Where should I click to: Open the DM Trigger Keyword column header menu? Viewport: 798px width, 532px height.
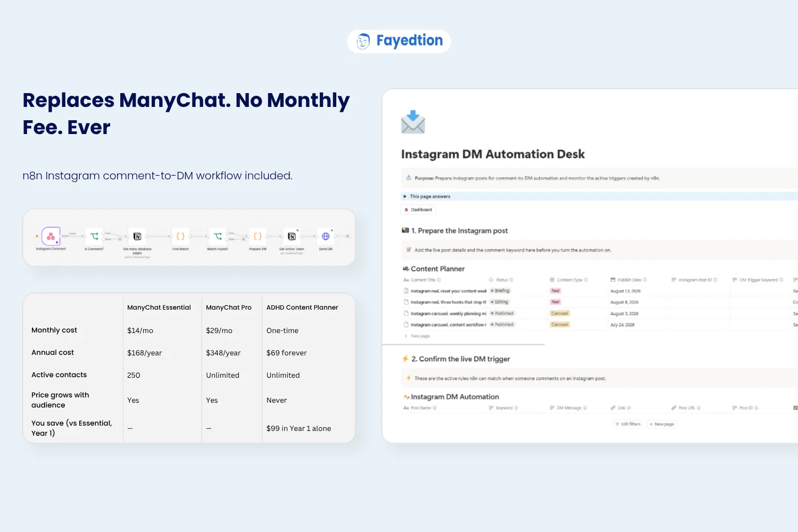758,280
